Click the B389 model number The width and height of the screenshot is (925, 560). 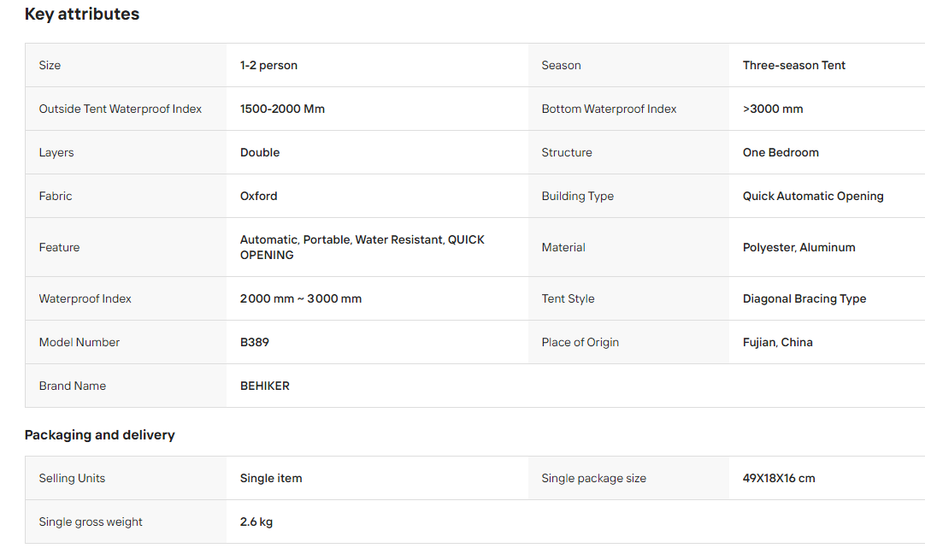pos(254,343)
